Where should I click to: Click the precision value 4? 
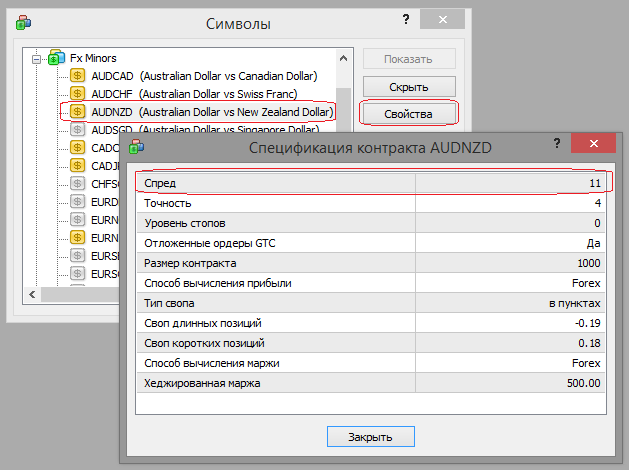[x=598, y=203]
